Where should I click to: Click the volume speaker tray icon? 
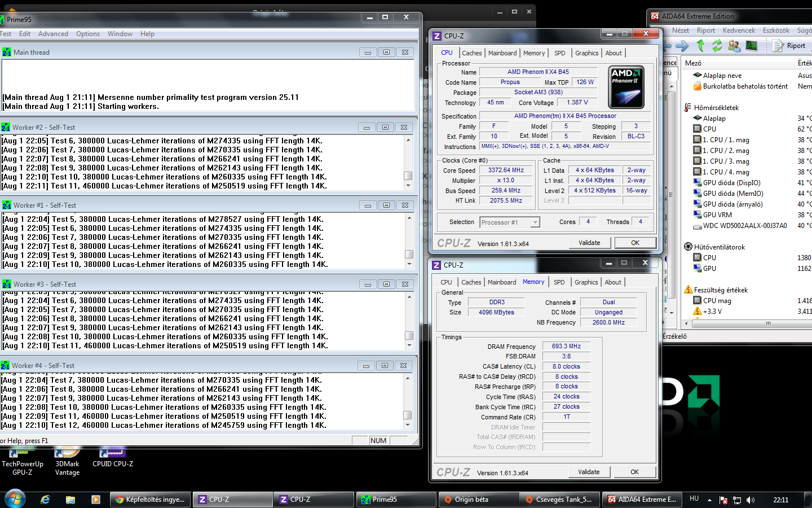(x=751, y=500)
